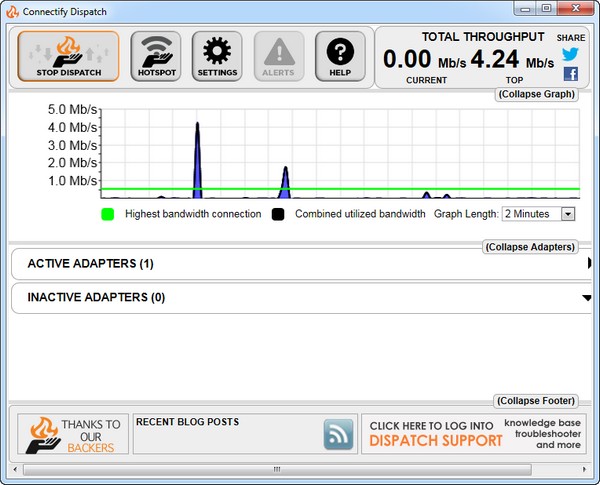Click the black combined bandwidth legend swatch

[x=277, y=214]
